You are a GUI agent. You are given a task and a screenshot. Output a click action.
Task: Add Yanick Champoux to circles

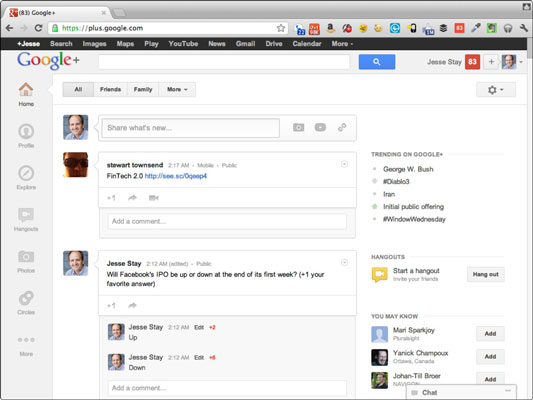click(490, 356)
